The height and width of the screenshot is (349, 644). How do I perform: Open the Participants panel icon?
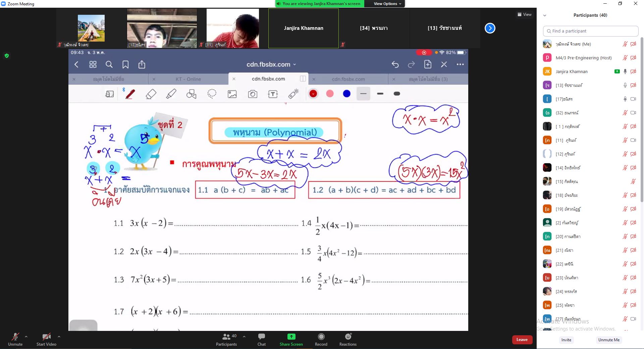[226, 337]
